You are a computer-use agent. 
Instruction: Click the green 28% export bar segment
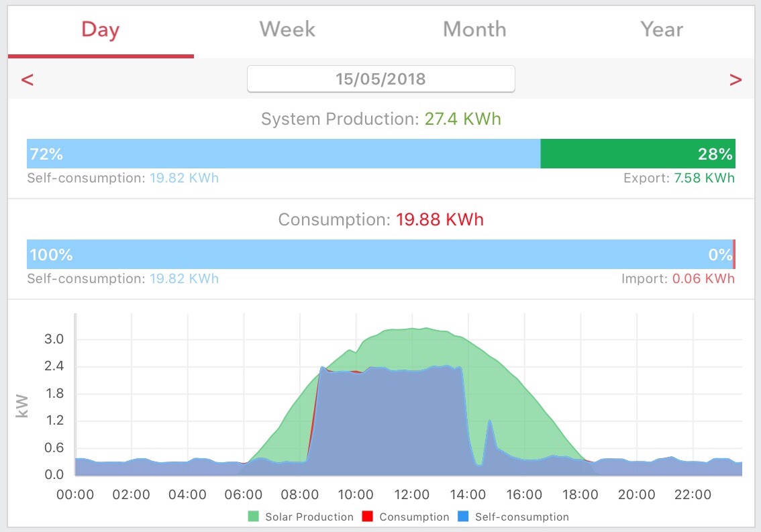(638, 154)
